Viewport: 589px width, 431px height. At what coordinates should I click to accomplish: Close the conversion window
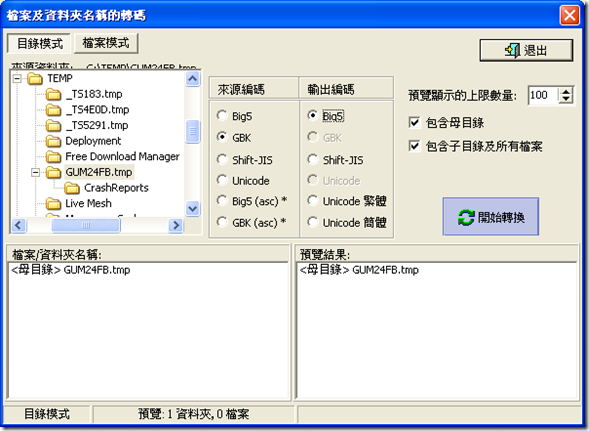coord(569,15)
